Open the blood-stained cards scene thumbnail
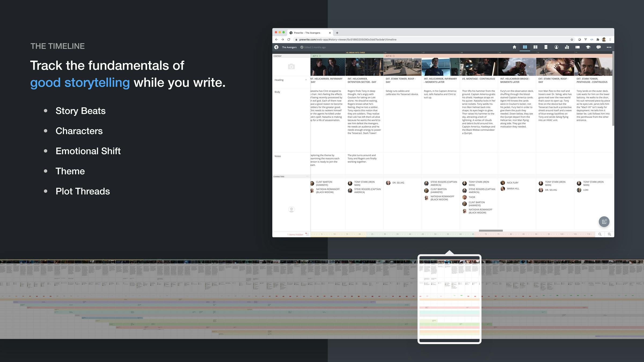The height and width of the screenshot is (362, 644). point(517,67)
